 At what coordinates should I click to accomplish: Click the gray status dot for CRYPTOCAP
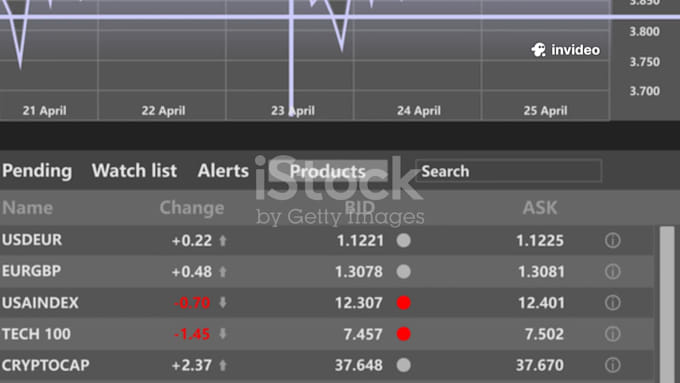coord(403,365)
